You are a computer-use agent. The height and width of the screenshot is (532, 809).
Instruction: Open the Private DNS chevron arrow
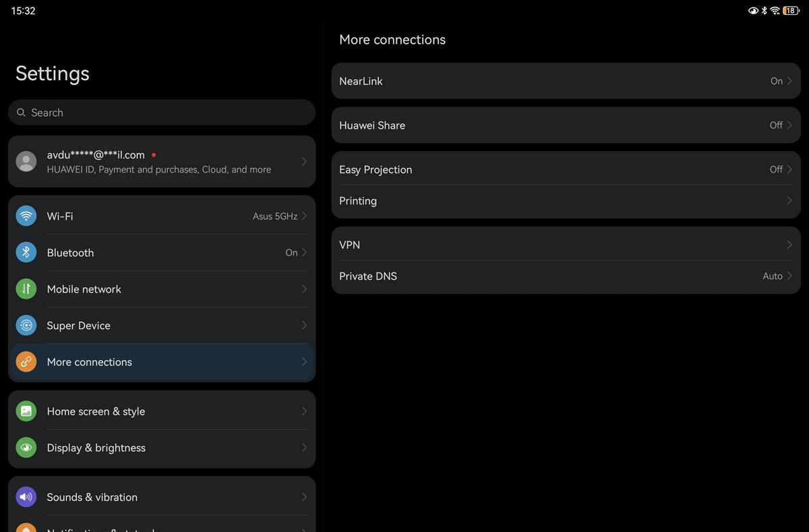pyautogui.click(x=789, y=276)
